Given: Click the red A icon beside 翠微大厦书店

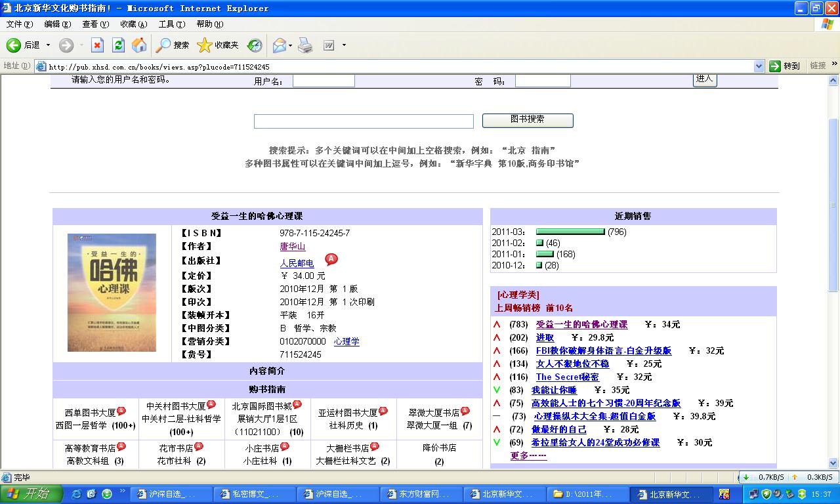Looking at the screenshot, I should coord(465,411).
